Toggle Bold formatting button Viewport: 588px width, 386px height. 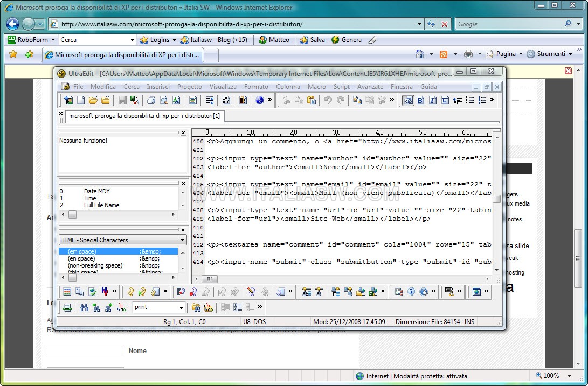click(420, 100)
